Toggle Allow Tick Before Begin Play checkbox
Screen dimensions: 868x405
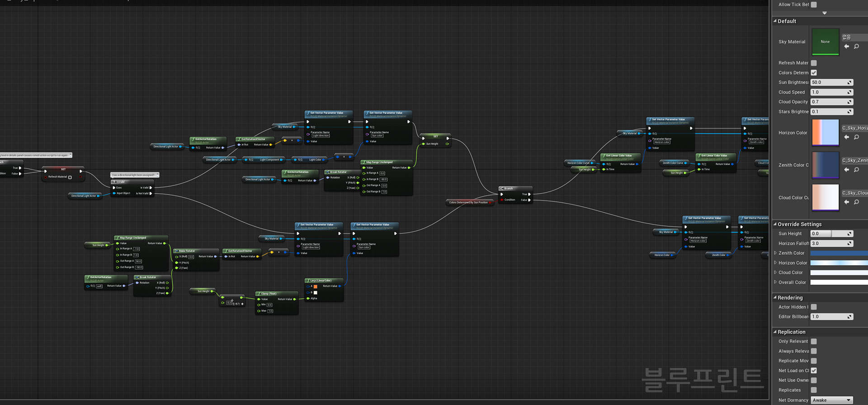814,5
